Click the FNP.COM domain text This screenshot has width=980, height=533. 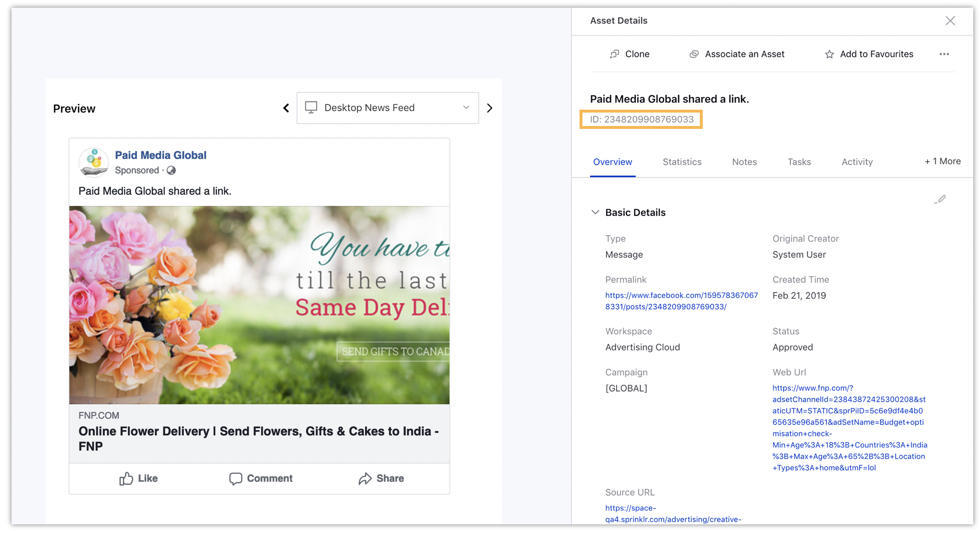tap(99, 415)
